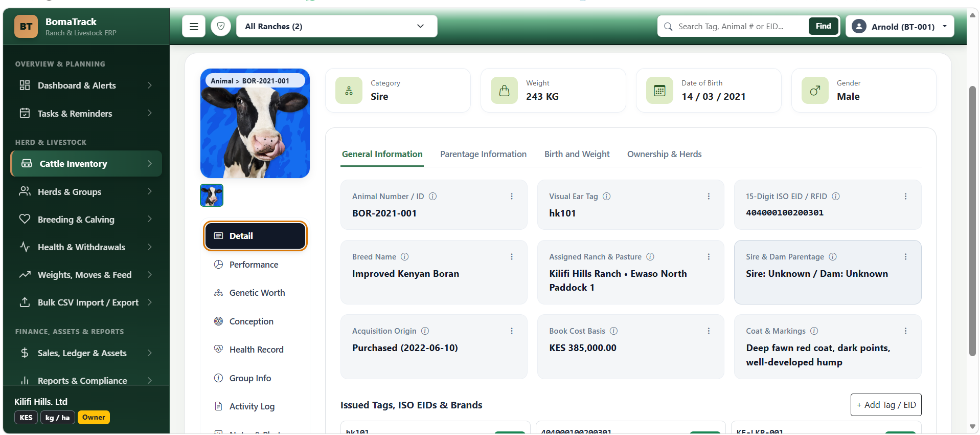The height and width of the screenshot is (435, 980).
Task: Click the BT logo badge
Action: coord(26,26)
